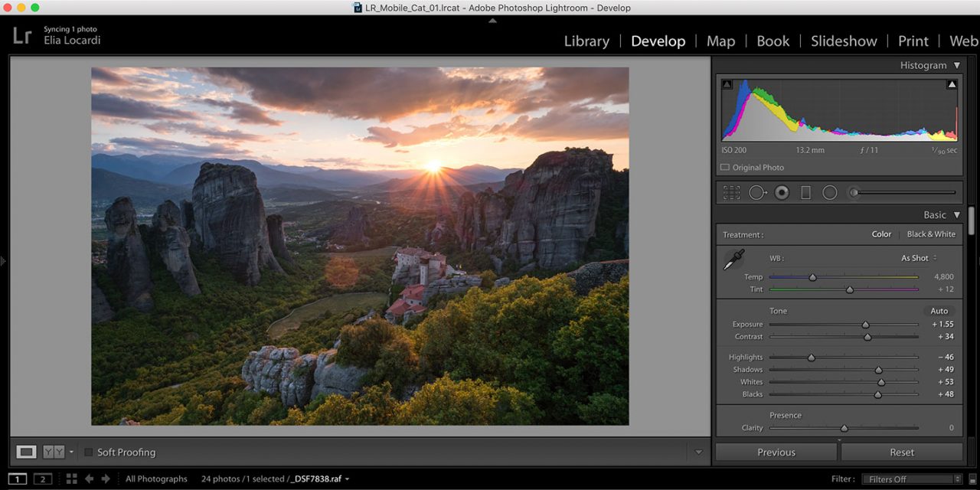
Task: Select the Crop Overlay tool
Action: [731, 193]
